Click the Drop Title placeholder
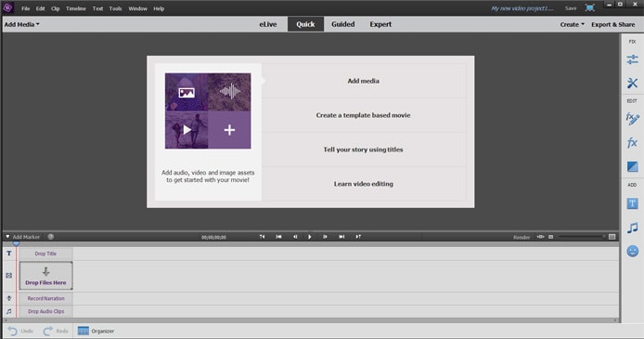 tap(45, 254)
